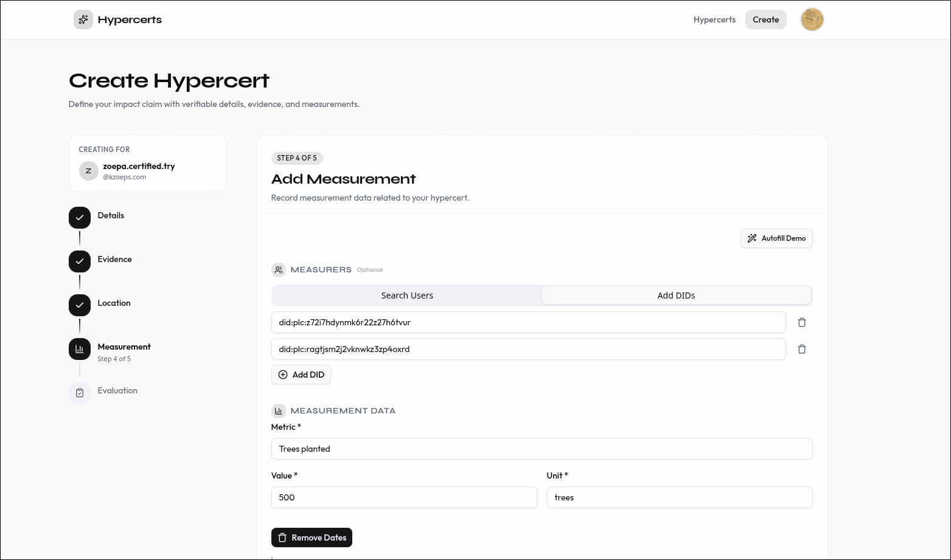Open the Create navigation item

tap(765, 19)
